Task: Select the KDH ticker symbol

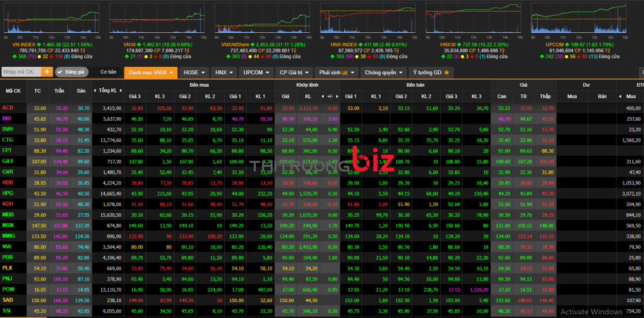Action: tap(8, 204)
